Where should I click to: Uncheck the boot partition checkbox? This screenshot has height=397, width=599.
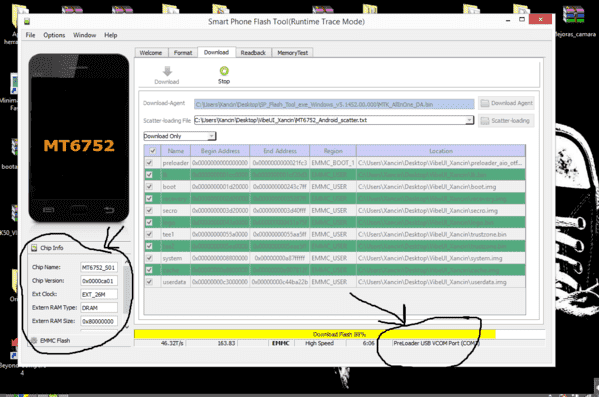[x=149, y=186]
